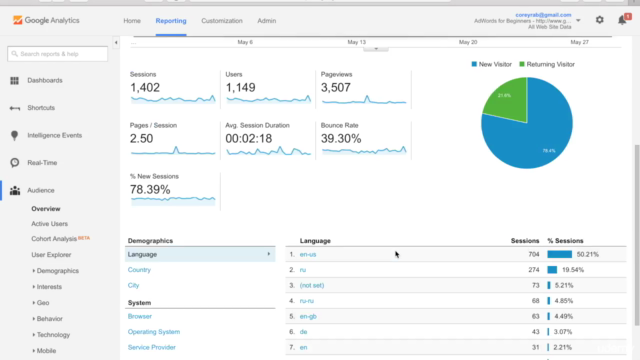Open the User Explorer report
Viewport: 640px width, 360px height.
51,255
